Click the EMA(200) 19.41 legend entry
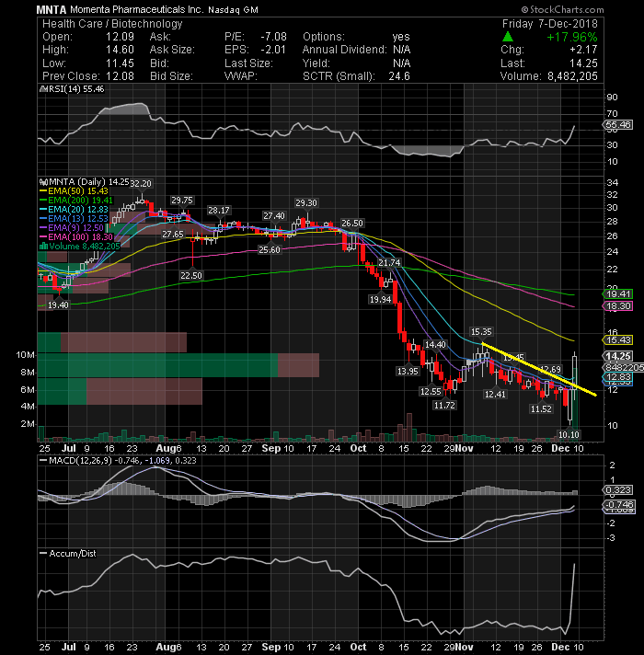 76,201
